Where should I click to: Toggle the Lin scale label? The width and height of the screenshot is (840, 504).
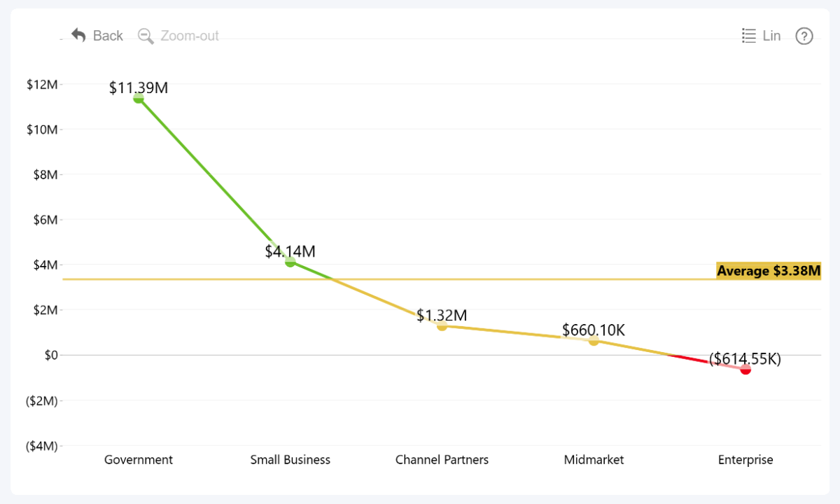pyautogui.click(x=771, y=36)
